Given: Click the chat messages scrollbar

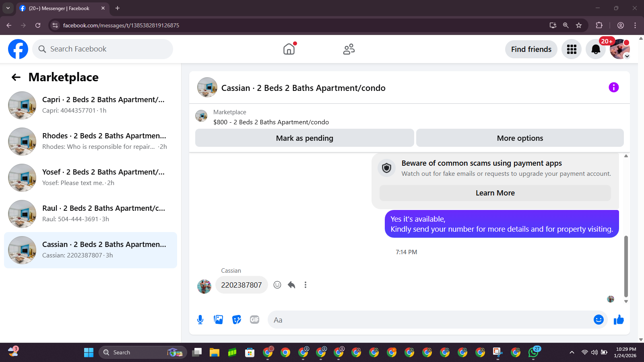Looking at the screenshot, I should point(626,266).
